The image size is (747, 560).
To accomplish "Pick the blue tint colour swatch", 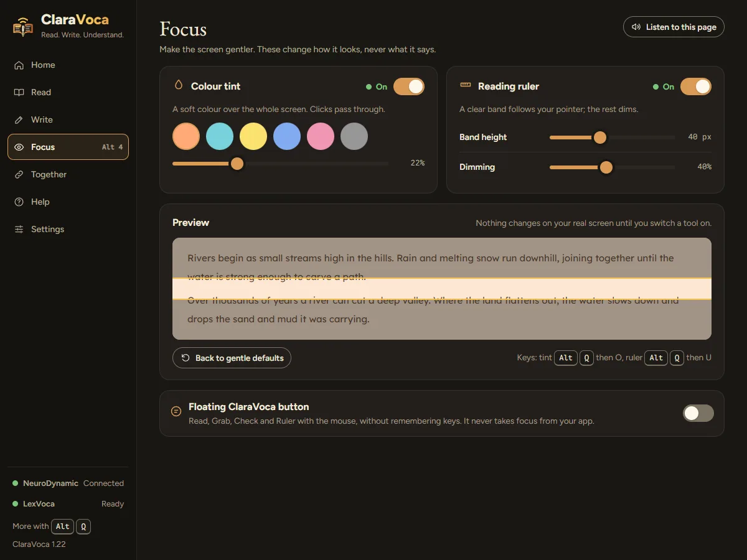I will coord(287,136).
